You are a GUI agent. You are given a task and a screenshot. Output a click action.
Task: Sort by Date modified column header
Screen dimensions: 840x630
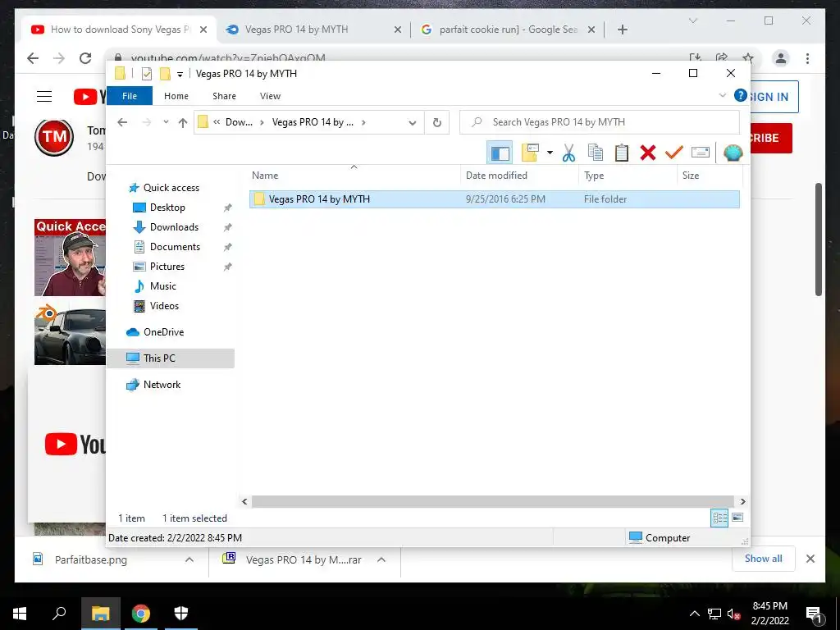click(519, 176)
